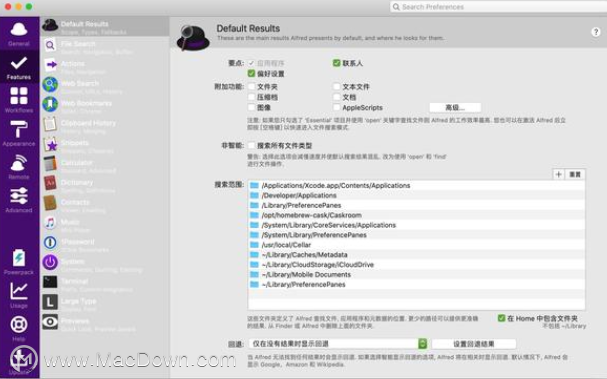Select /System/Library/CoreServices/Applications row

pos(417,225)
